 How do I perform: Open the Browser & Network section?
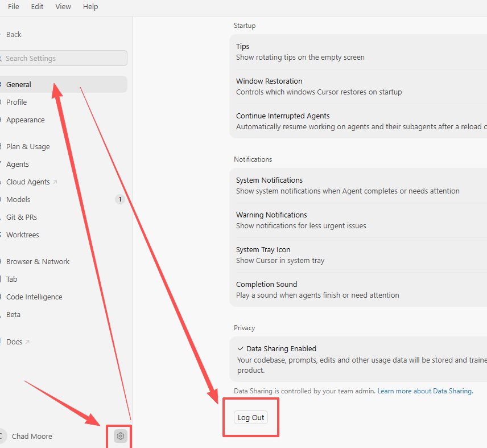pos(38,262)
